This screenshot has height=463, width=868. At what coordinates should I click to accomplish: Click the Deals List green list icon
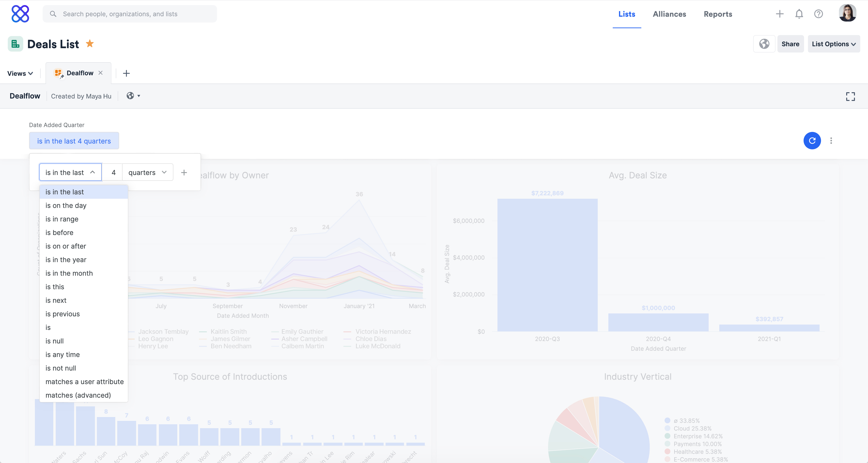(x=15, y=43)
